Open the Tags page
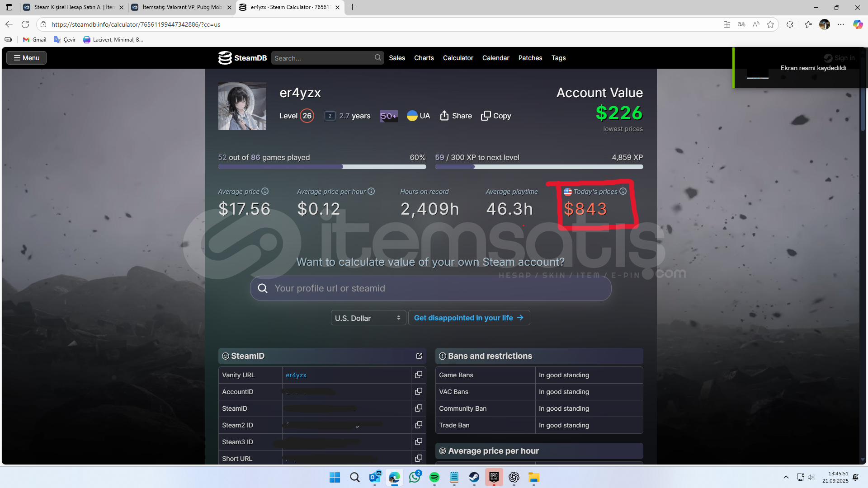Screen dimensions: 868x488 point(558,58)
